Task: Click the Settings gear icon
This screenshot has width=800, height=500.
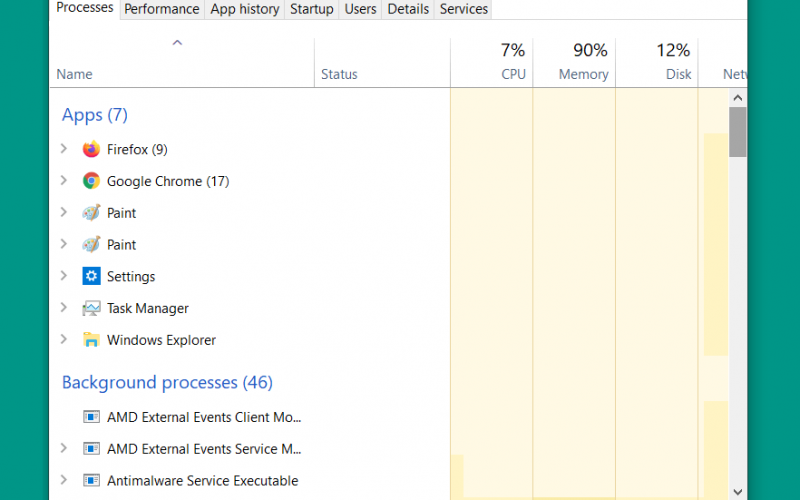Action: pyautogui.click(x=91, y=276)
